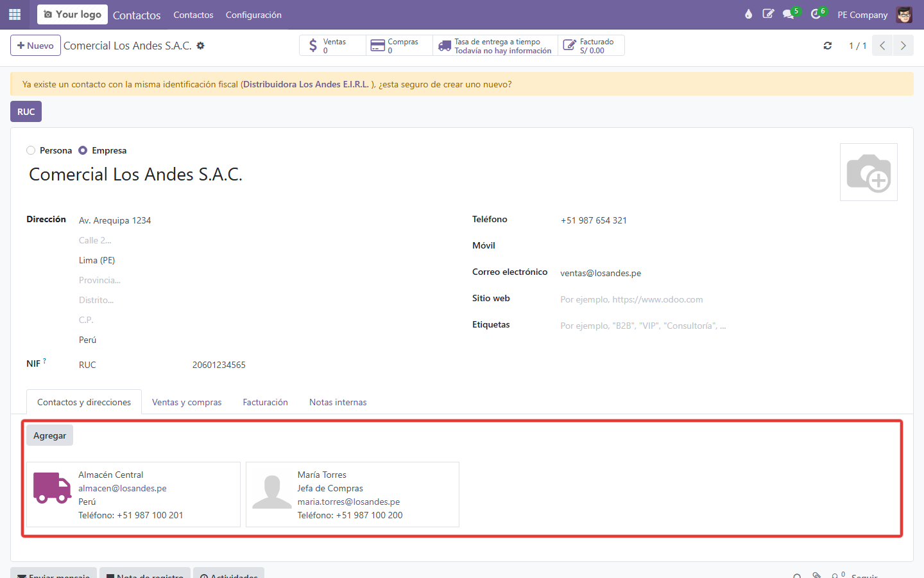Click the Sitio web field
The height and width of the screenshot is (578, 924).
(x=728, y=299)
